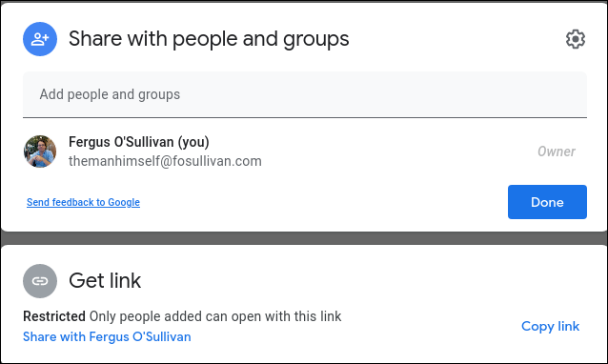This screenshot has width=608, height=364.
Task: Copy the share link with Copy link
Action: [550, 327]
